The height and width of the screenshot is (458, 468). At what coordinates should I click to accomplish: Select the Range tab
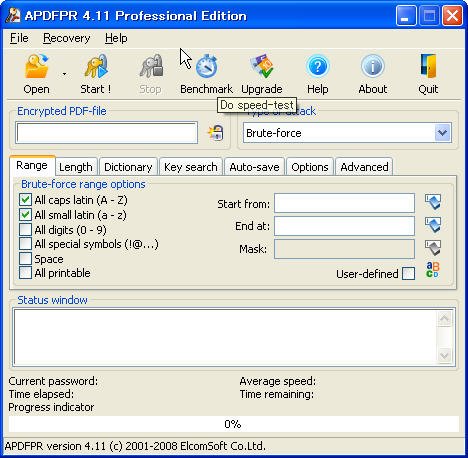point(32,165)
